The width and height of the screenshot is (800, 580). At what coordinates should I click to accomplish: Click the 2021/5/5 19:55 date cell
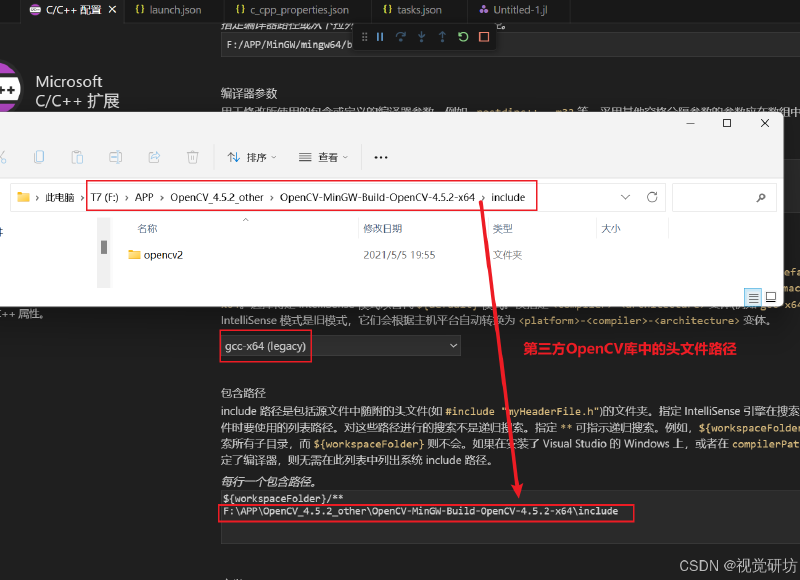[399, 255]
